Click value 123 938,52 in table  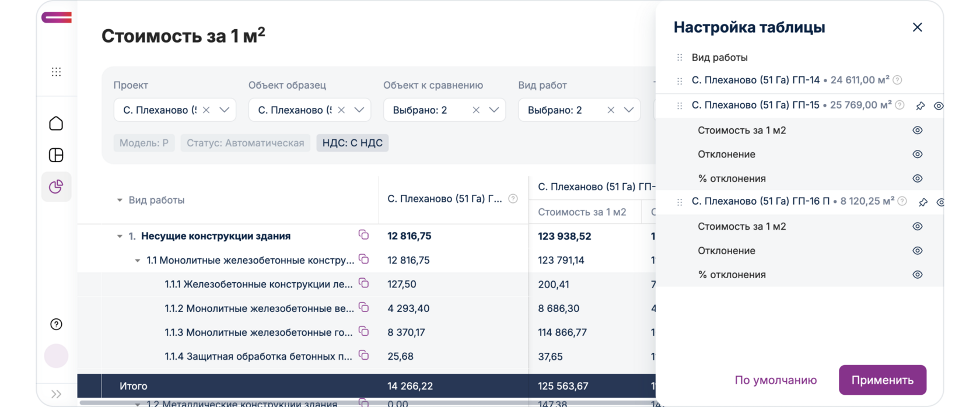[565, 236]
